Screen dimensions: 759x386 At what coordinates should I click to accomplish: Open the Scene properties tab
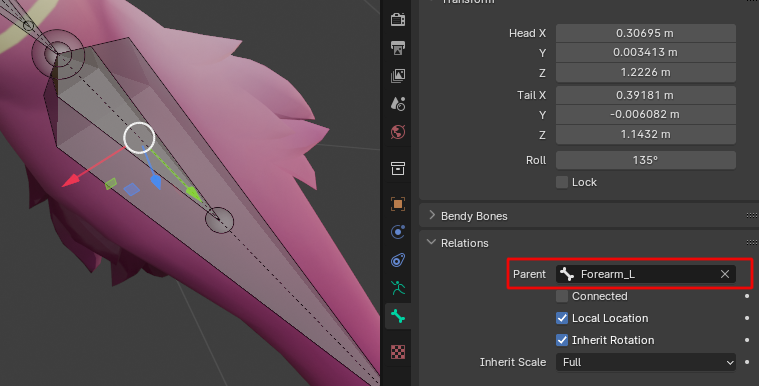pyautogui.click(x=397, y=104)
